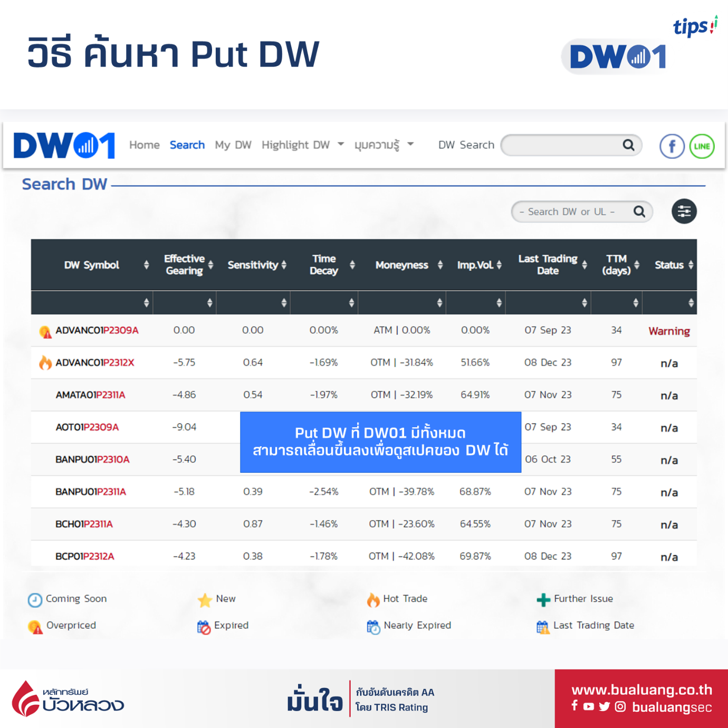Click 64.91% implied volatility cell
This screenshot has height=728, width=728.
tap(475, 395)
